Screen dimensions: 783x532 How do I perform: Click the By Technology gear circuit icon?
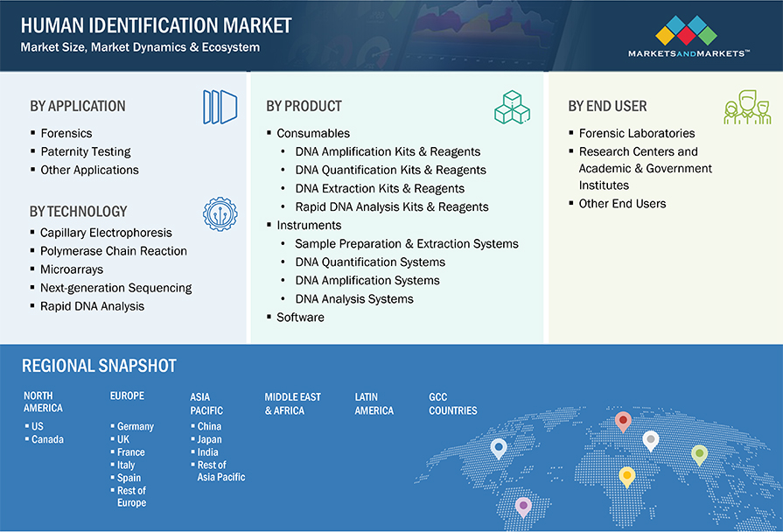[x=219, y=213]
